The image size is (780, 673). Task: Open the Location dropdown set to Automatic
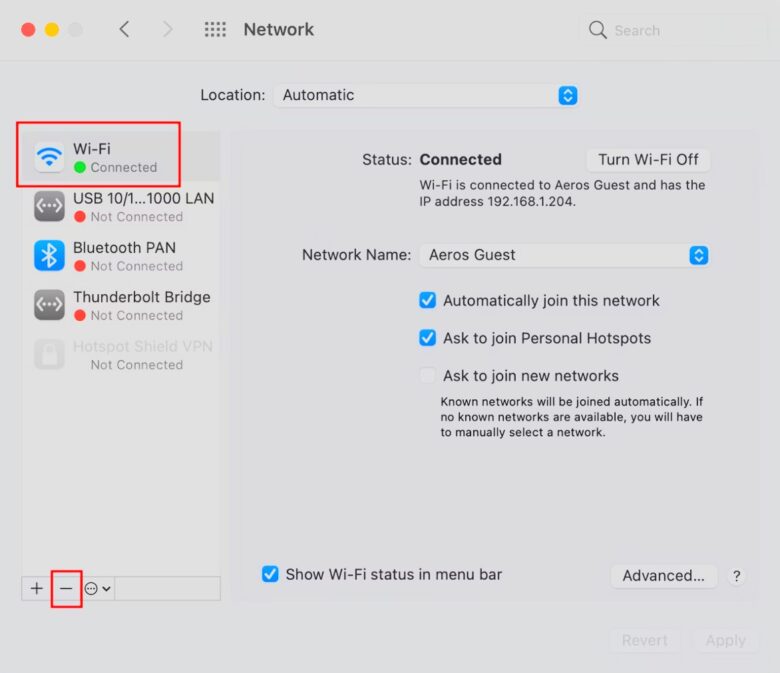click(x=426, y=95)
